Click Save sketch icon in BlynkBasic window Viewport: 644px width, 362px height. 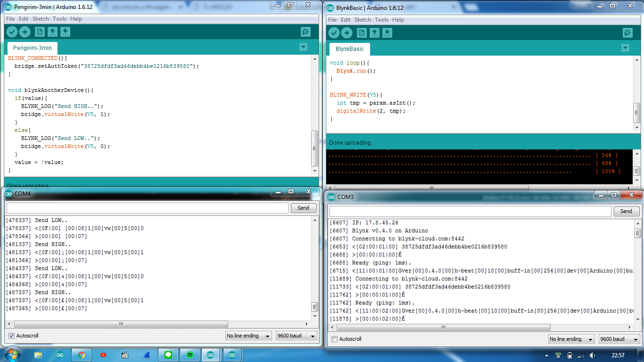[x=388, y=33]
